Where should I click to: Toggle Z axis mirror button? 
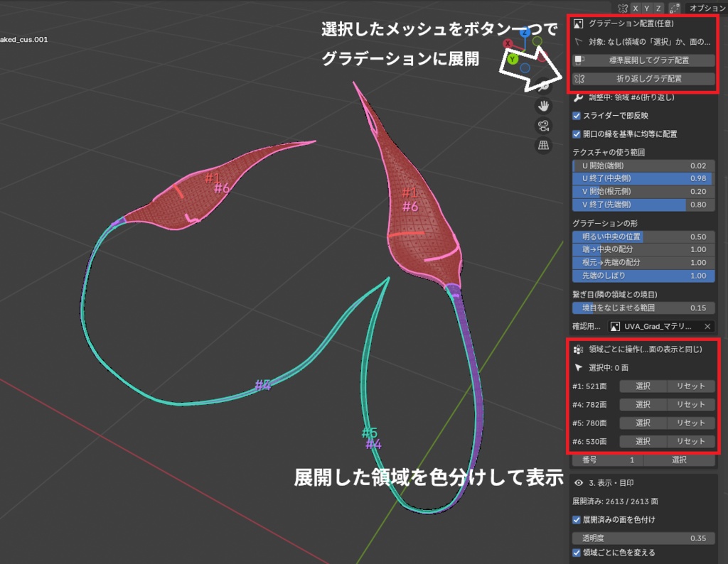[x=658, y=8]
